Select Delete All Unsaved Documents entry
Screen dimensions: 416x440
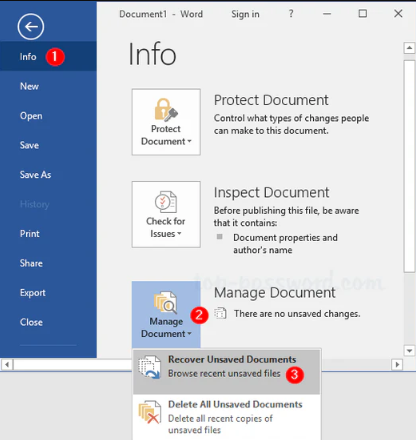click(x=227, y=417)
